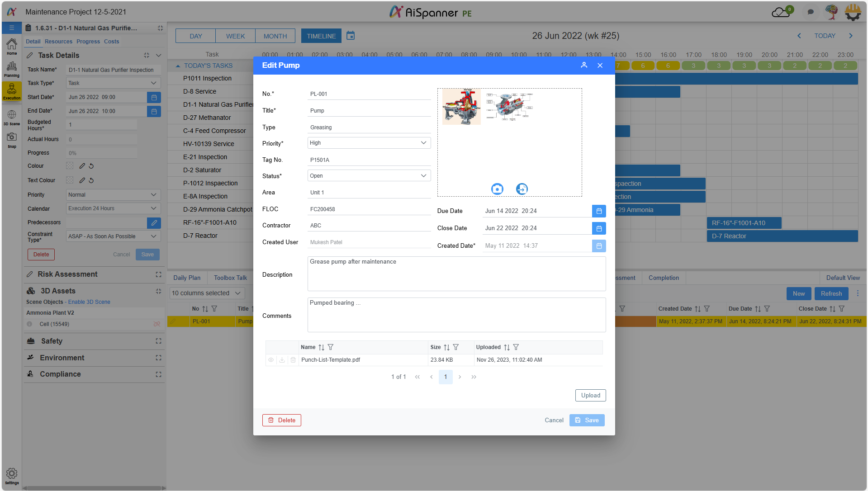This screenshot has width=868, height=491.
Task: Open the Toolbox Talk tab
Action: pos(230,278)
